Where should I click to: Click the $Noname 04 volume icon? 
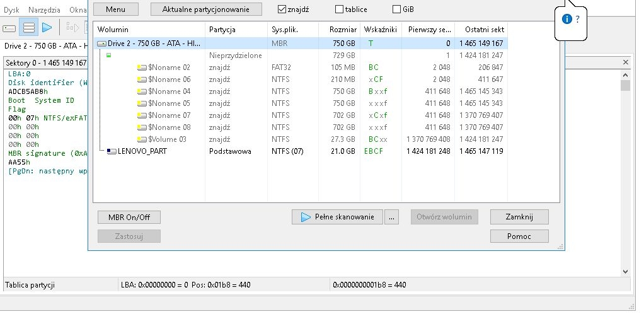(142, 91)
